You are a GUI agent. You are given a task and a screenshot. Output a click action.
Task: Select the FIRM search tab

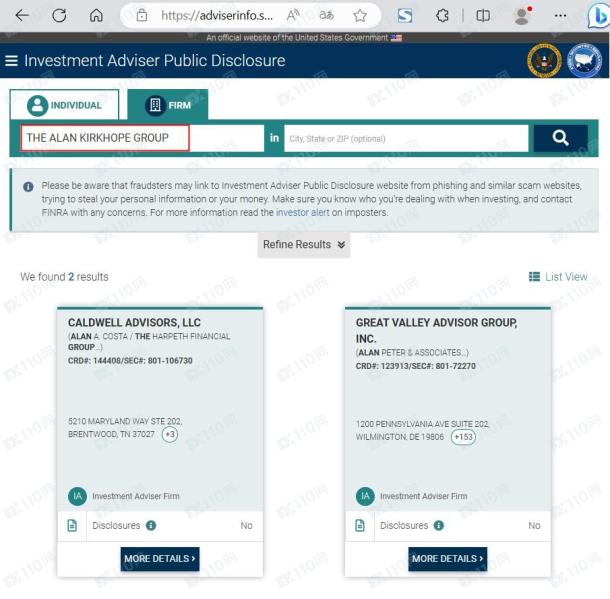[168, 105]
